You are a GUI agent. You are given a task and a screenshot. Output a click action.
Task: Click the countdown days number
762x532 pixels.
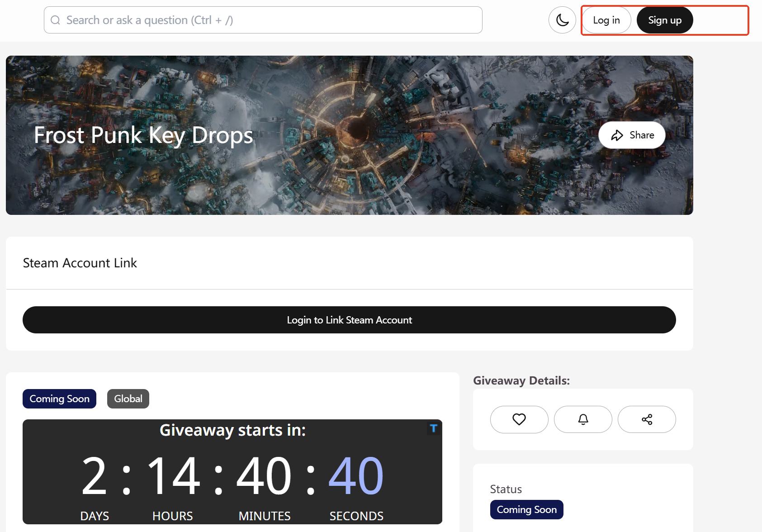94,475
